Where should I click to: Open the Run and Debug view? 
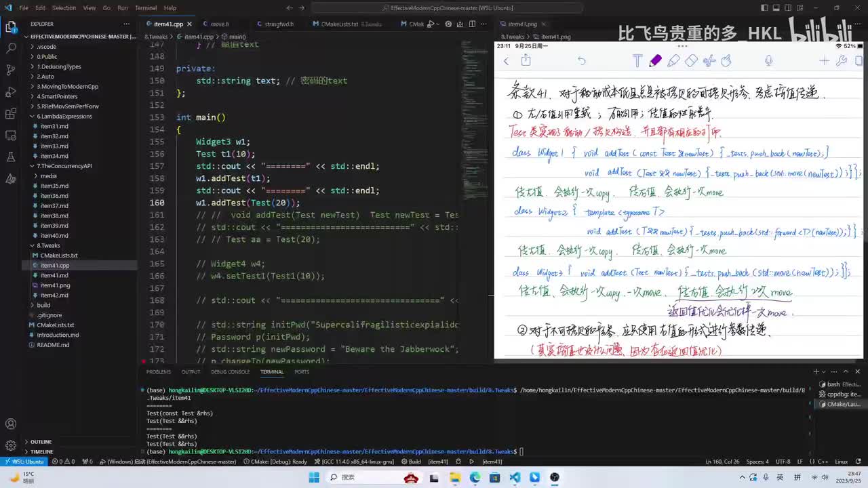(x=11, y=91)
